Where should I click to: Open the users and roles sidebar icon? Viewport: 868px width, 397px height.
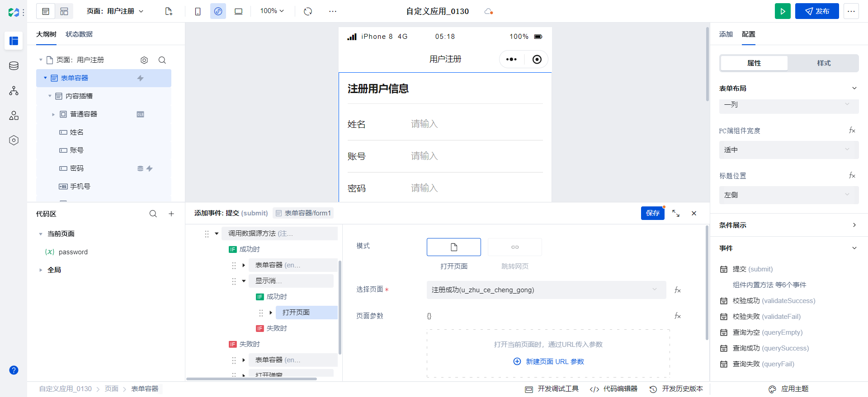tap(14, 116)
